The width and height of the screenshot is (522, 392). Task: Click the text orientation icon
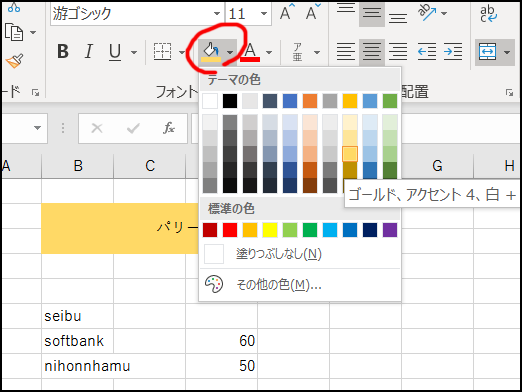[x=427, y=13]
